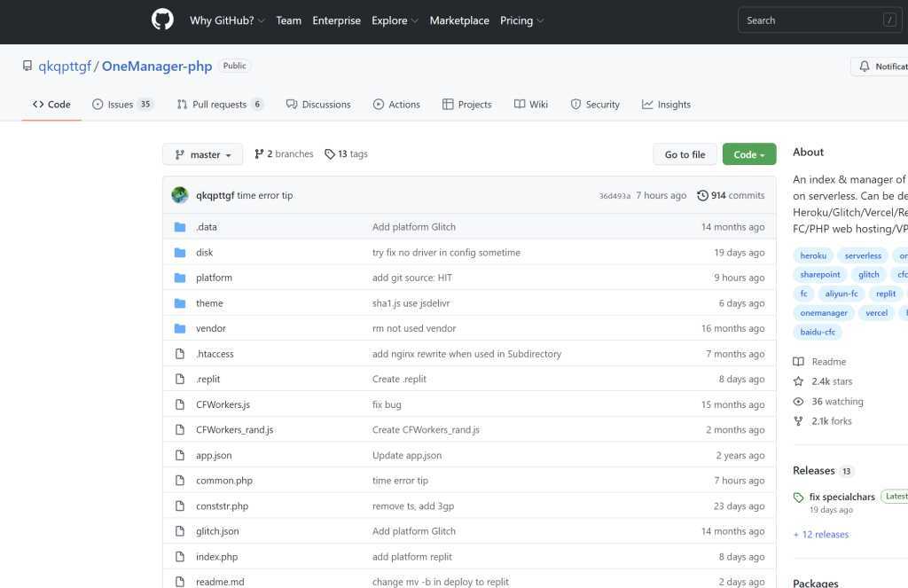Click the sharepoint topic tag
Screen dimensions: 908x588
(x=820, y=275)
